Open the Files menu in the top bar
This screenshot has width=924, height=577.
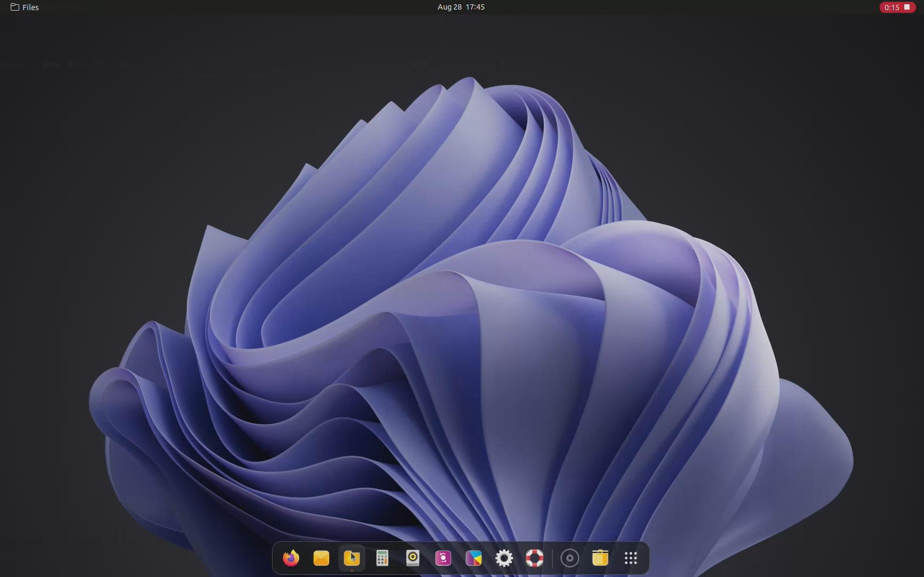click(25, 7)
